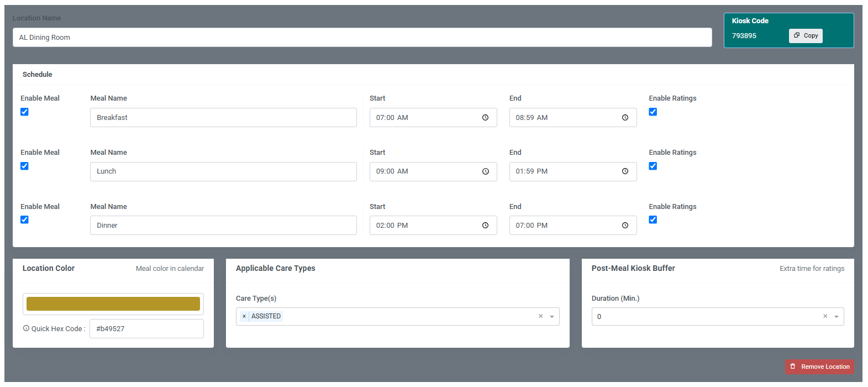Edit the Lunch meal name field
Viewport: 868px width, 387px height.
(x=223, y=171)
